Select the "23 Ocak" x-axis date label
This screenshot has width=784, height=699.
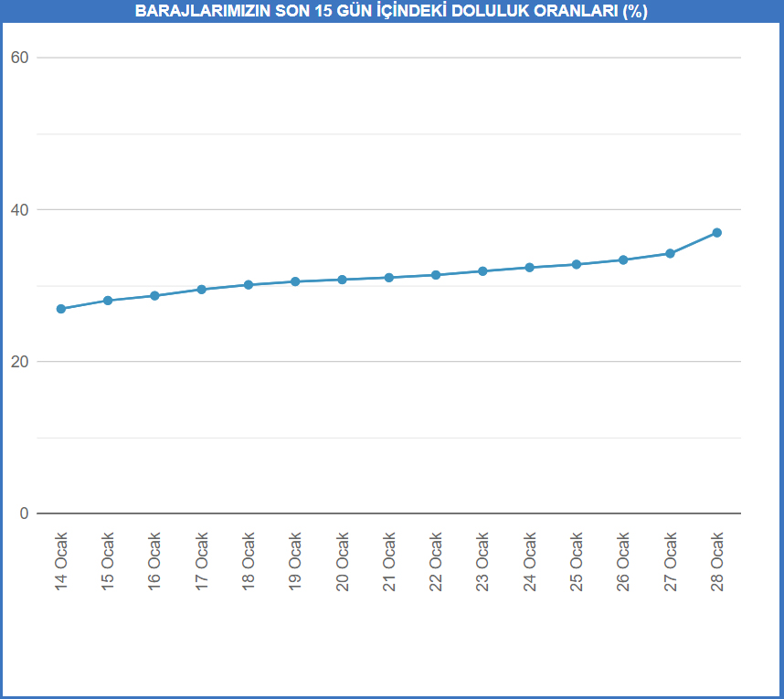tap(483, 562)
